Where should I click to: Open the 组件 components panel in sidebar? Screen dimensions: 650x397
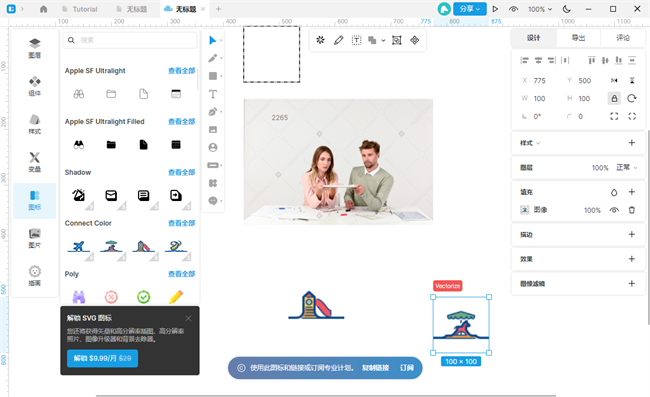click(x=34, y=86)
